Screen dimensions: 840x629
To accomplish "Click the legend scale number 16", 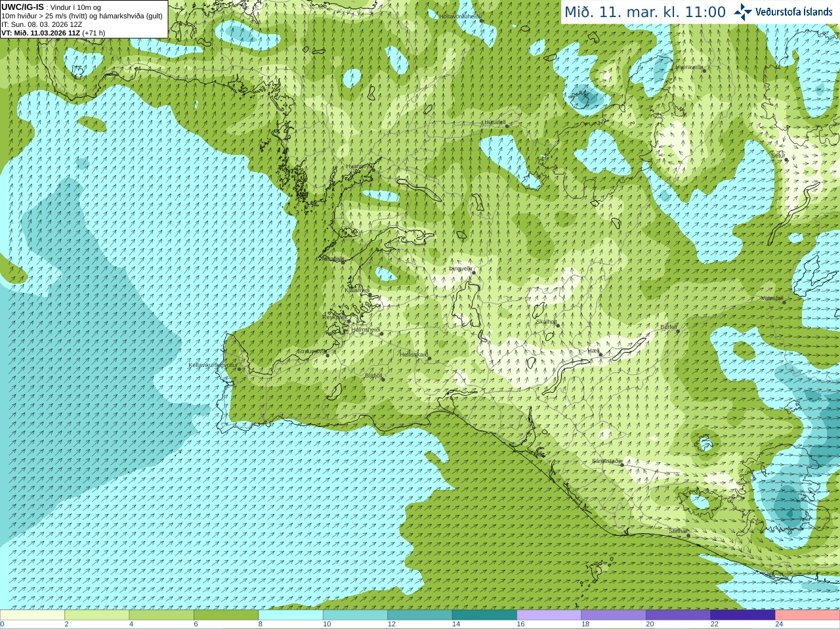I will [x=520, y=624].
